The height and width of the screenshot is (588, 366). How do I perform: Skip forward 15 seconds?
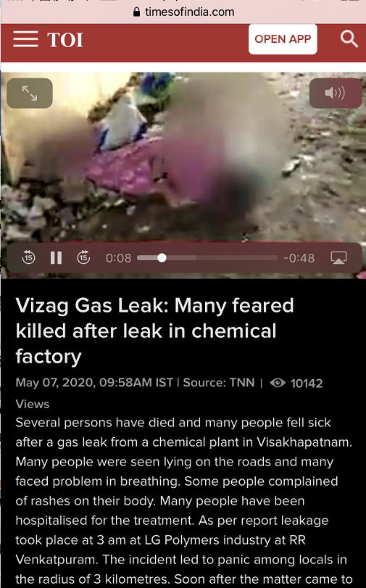(x=83, y=257)
